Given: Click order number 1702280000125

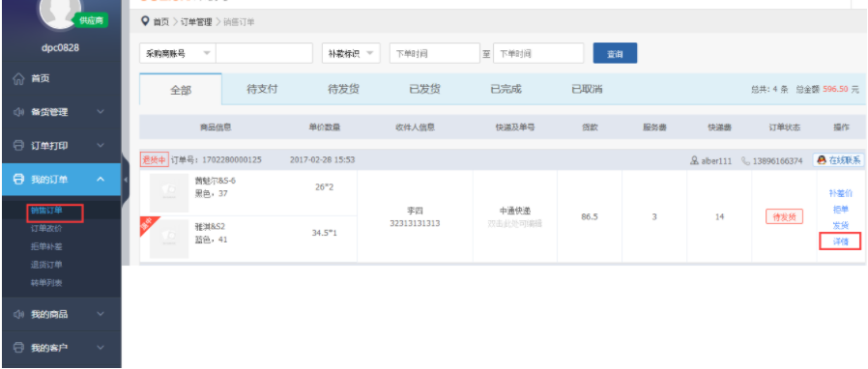Looking at the screenshot, I should 232,160.
